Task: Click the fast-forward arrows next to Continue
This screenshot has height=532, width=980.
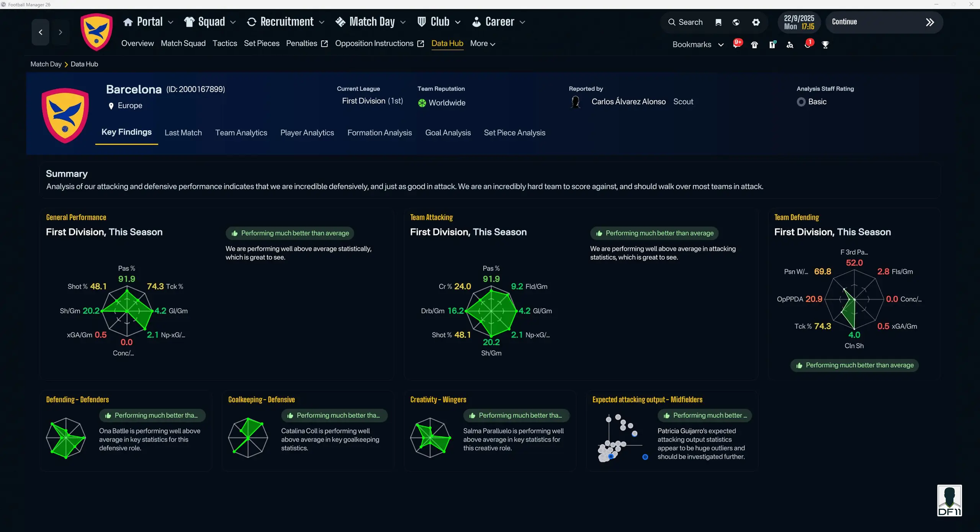Action: pyautogui.click(x=931, y=22)
